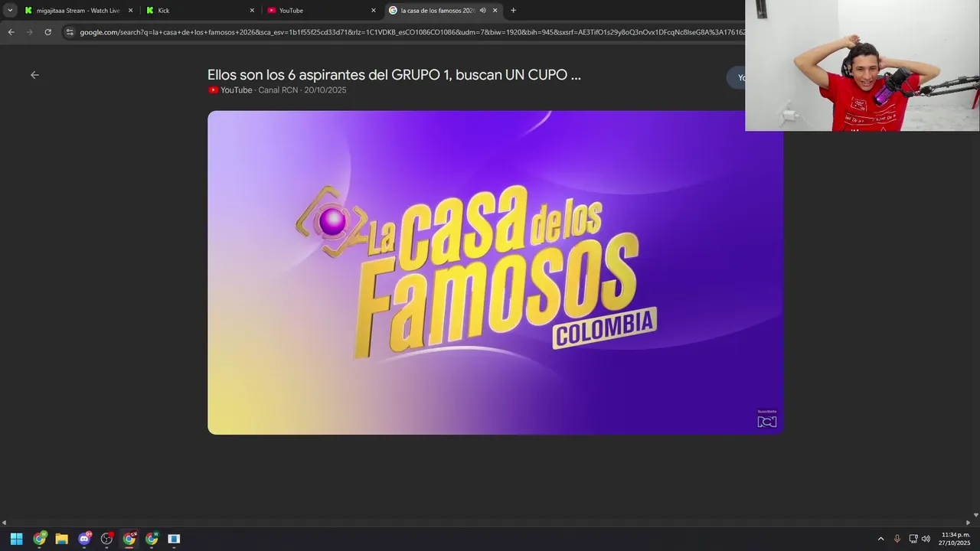The image size is (980, 551).
Task: Open active Chrome window in taskbar
Action: [x=129, y=539]
